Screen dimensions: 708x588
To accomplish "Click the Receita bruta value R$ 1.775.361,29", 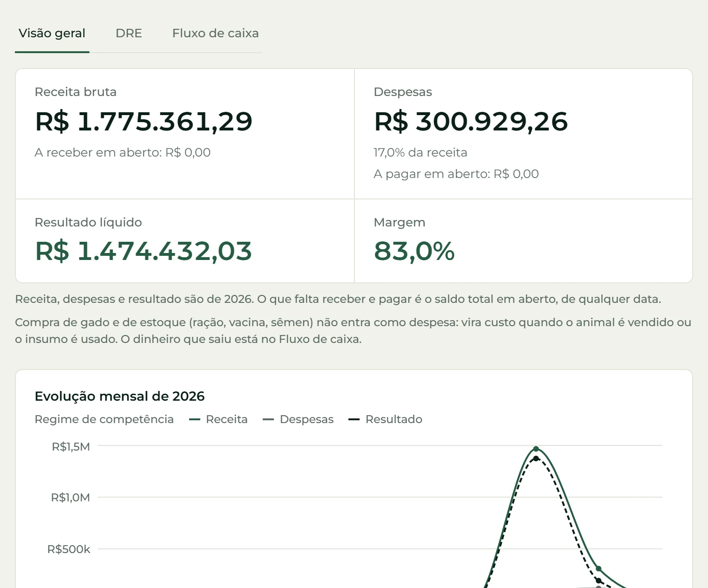I will click(x=143, y=121).
